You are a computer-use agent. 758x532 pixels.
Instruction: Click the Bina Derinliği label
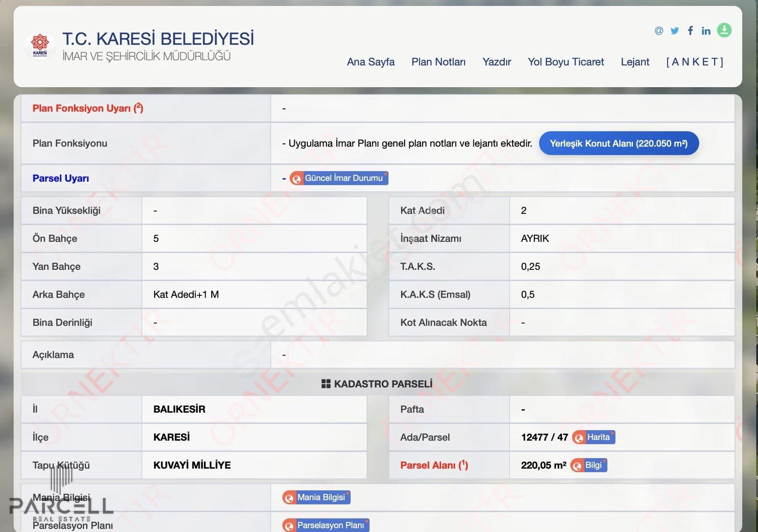(x=62, y=322)
